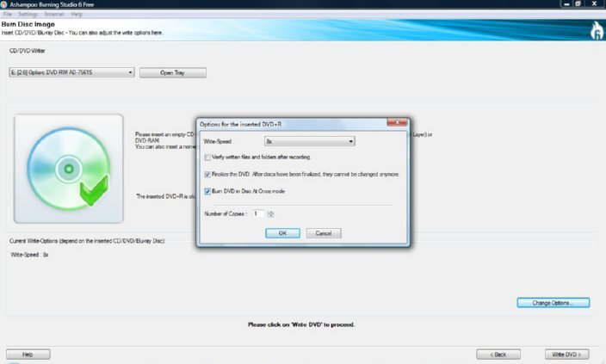Click the Open Tray button
Image resolution: width=606 pixels, height=364 pixels.
coord(173,72)
